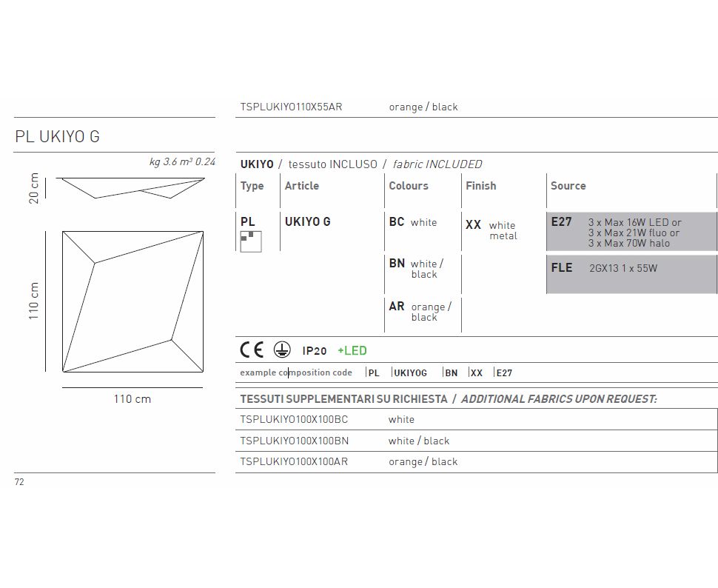Click the TSPLUKIYO100X100BC fabric code
The height and width of the screenshot is (588, 718).
[x=294, y=419]
